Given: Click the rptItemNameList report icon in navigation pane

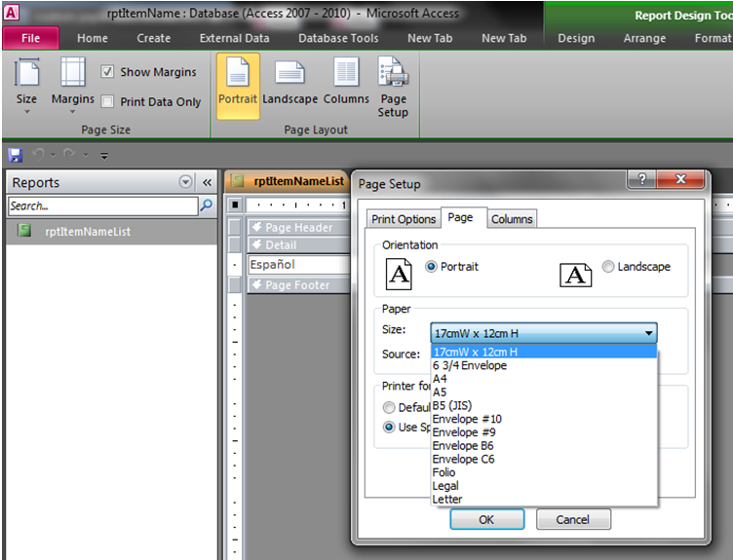Looking at the screenshot, I should click(24, 230).
